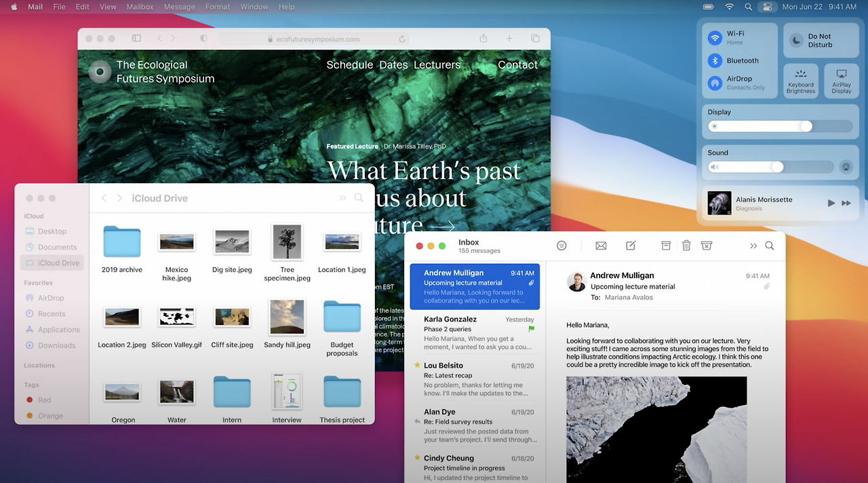Select Desktop in Finder sidebar

coord(52,231)
